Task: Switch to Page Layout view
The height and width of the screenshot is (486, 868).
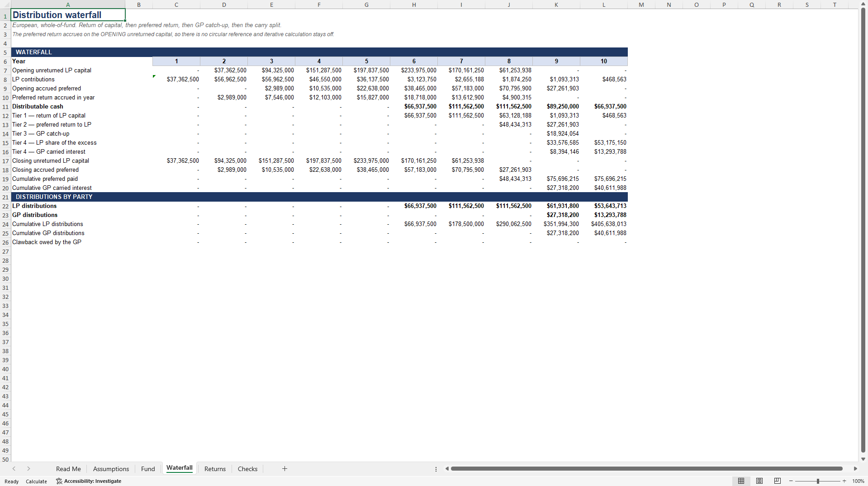Action: (759, 481)
